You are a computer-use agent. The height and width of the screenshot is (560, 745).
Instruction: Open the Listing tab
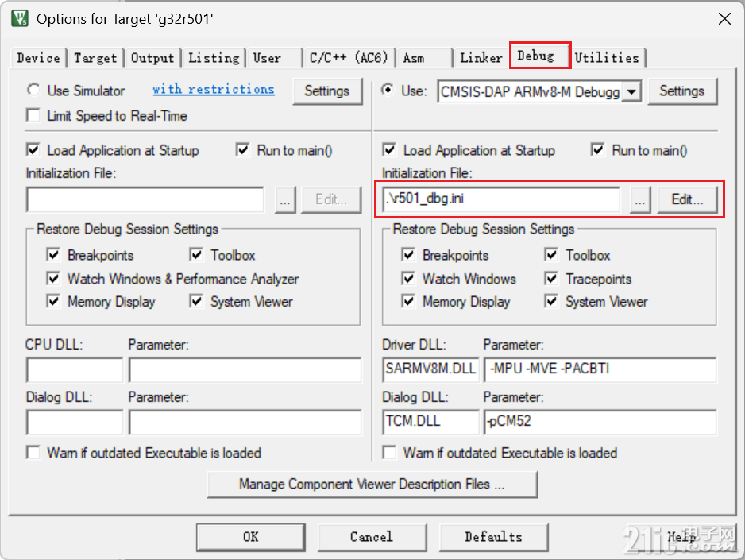(214, 58)
